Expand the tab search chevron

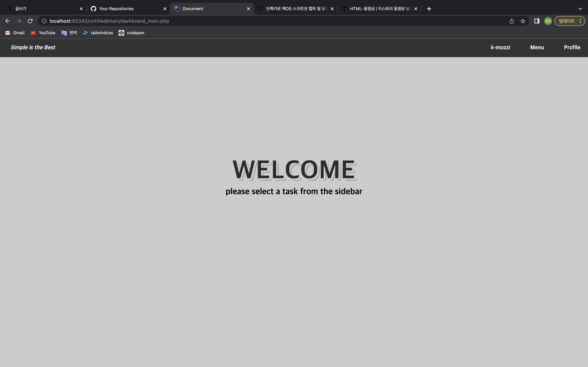[580, 9]
